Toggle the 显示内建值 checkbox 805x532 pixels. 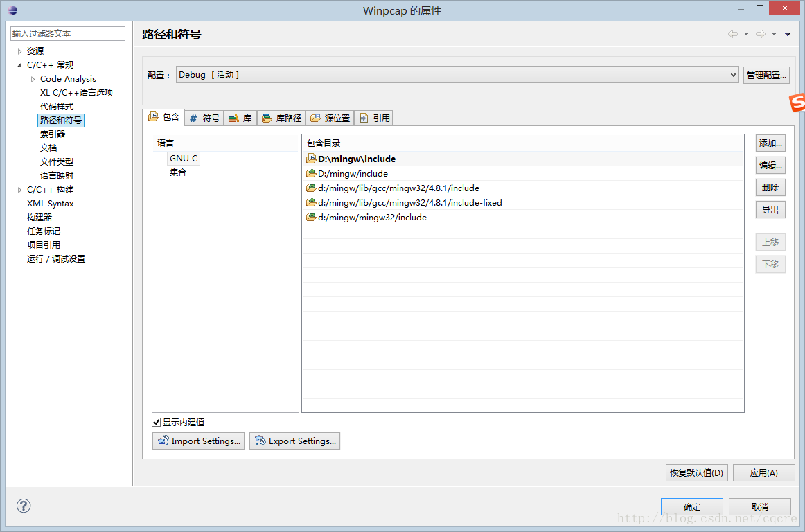coord(156,422)
